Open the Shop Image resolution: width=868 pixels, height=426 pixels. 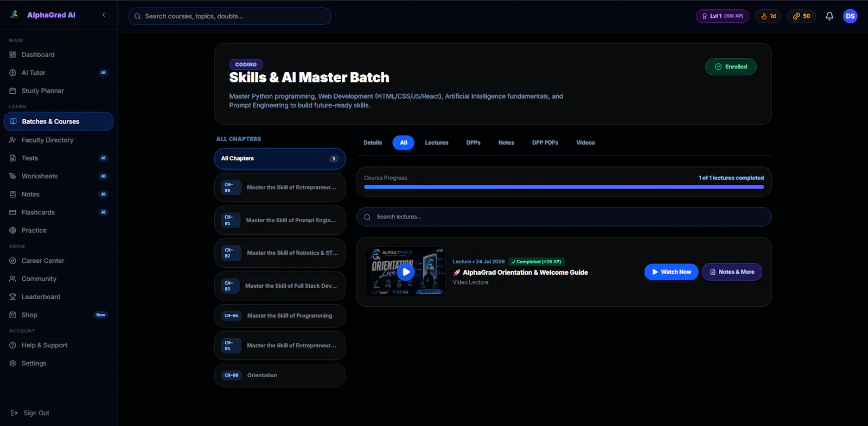click(x=59, y=315)
